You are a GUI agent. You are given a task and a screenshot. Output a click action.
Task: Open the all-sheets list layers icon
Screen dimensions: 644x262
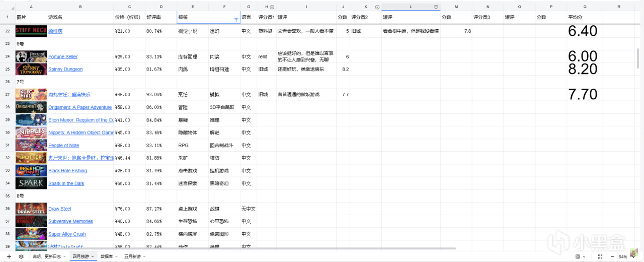[x=21, y=256]
